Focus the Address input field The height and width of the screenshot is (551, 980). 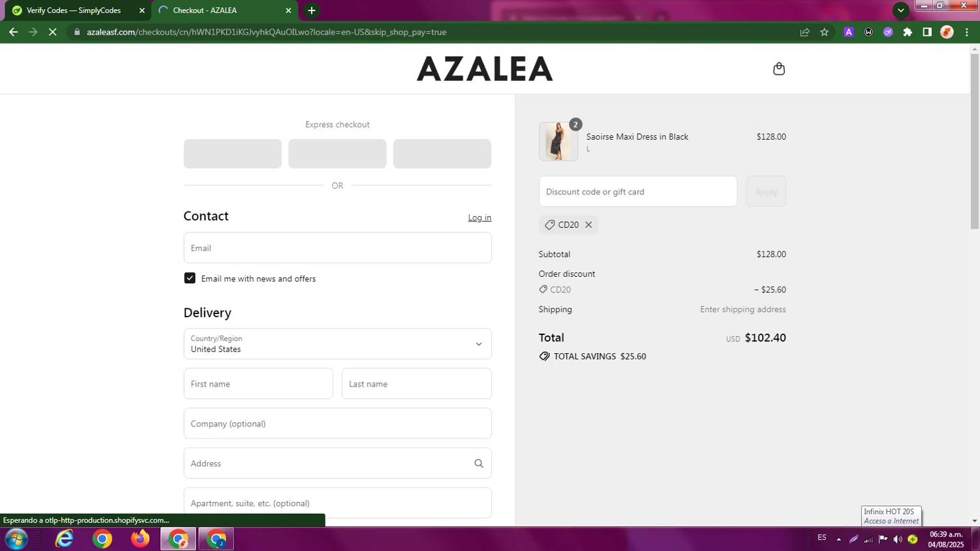tap(338, 464)
